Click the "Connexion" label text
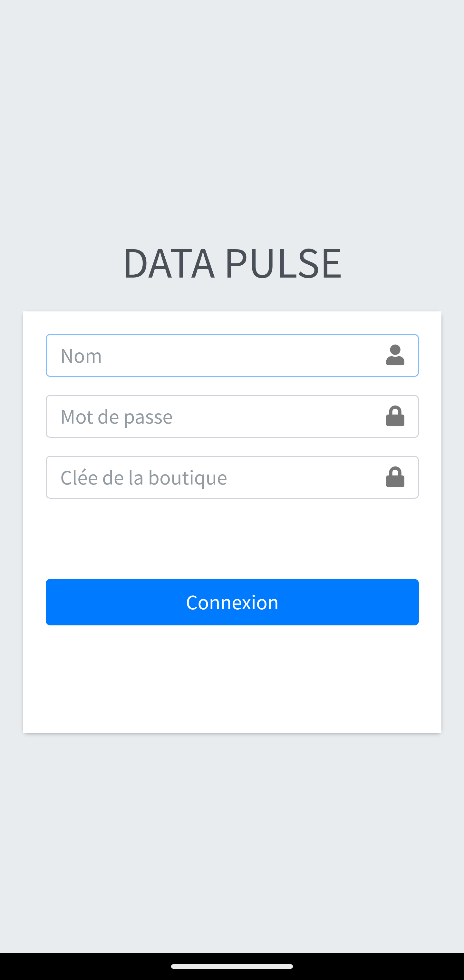The height and width of the screenshot is (980, 464). 232,602
